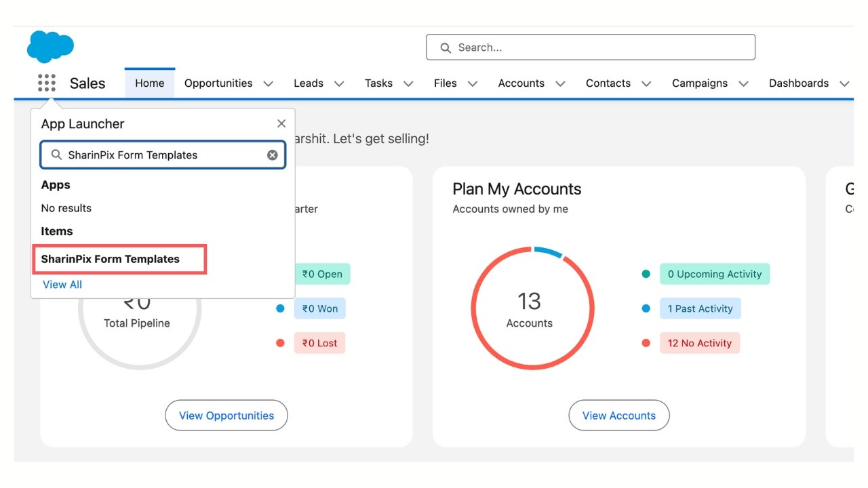Select the Contacts tab
This screenshot has height=488, width=868.
pyautogui.click(x=608, y=83)
